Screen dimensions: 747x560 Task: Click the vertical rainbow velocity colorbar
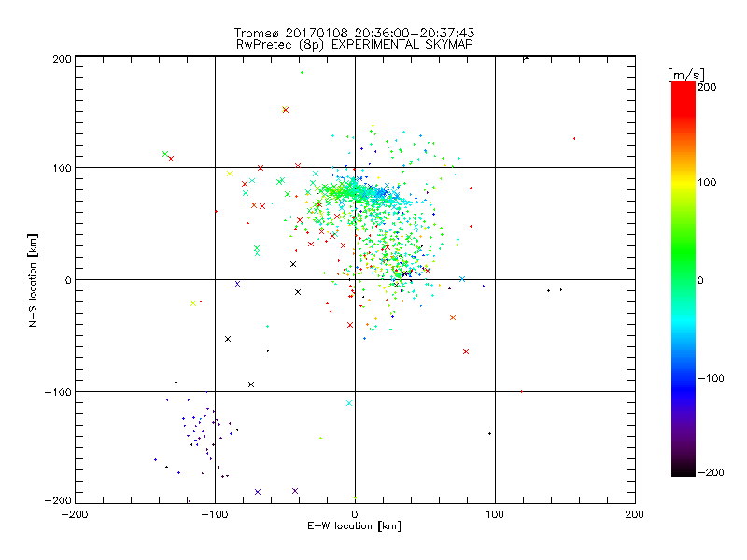click(x=684, y=279)
